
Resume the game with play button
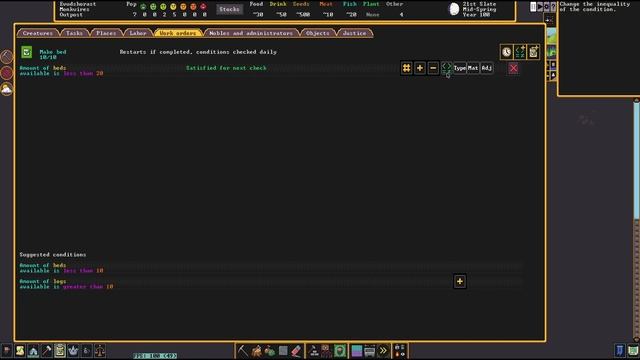[x=540, y=7]
